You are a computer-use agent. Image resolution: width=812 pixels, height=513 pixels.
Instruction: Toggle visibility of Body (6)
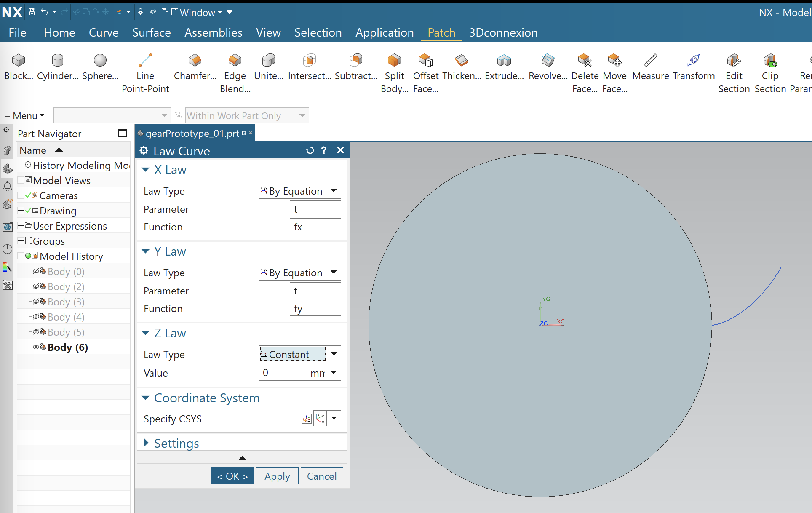point(36,347)
